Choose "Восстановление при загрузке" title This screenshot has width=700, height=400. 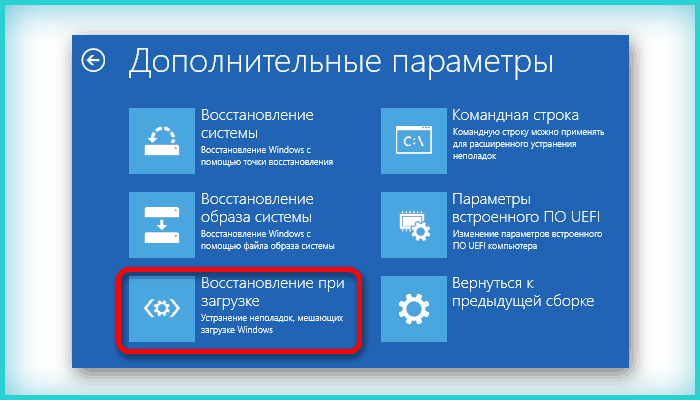[273, 292]
